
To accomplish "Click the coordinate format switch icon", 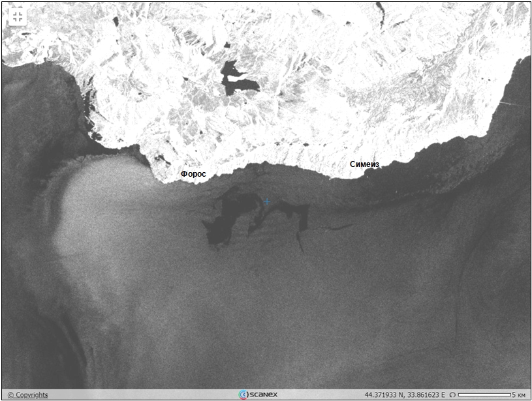I will click(x=452, y=394).
